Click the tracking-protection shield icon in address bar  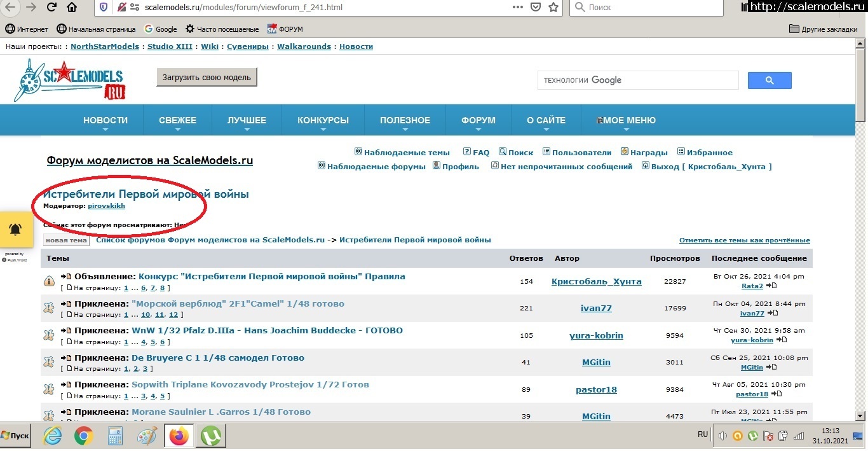[x=104, y=8]
